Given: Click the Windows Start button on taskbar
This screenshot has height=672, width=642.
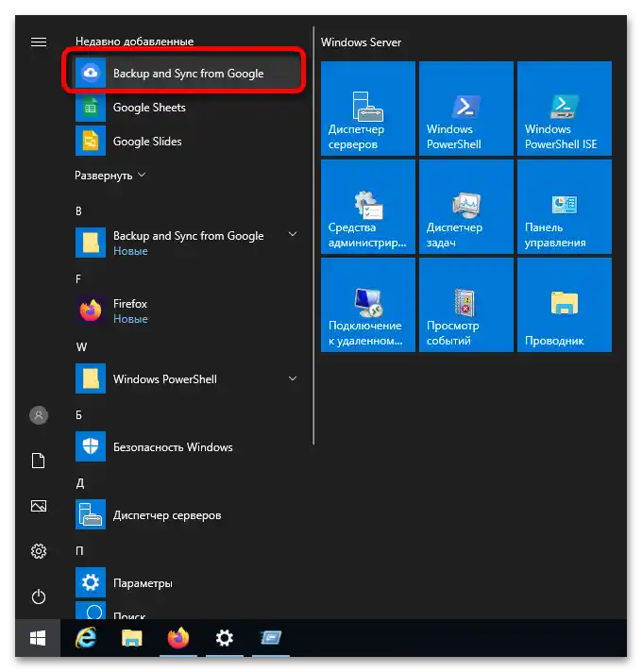Looking at the screenshot, I should (x=38, y=638).
